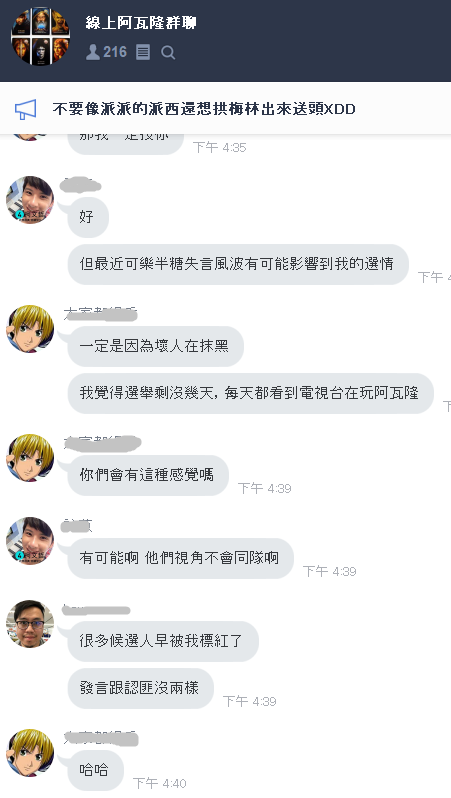The image size is (451, 798).
Task: Select message 我覺得選舉剩沒幾天
Action: point(250,393)
